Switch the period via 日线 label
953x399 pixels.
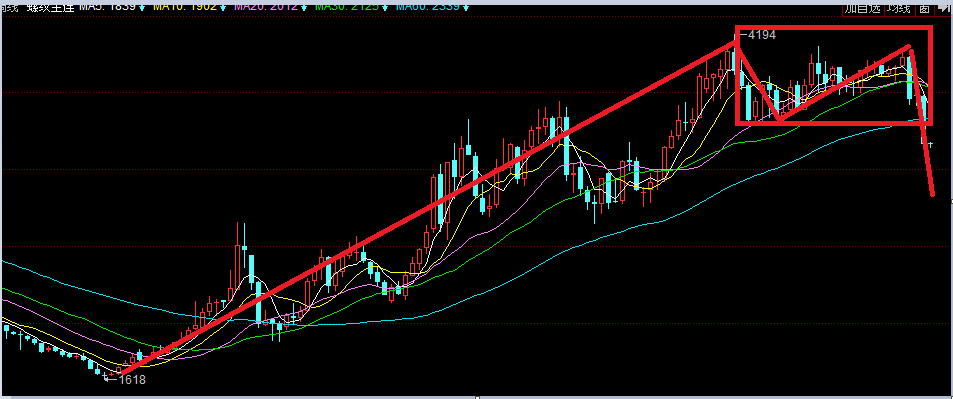[8, 6]
